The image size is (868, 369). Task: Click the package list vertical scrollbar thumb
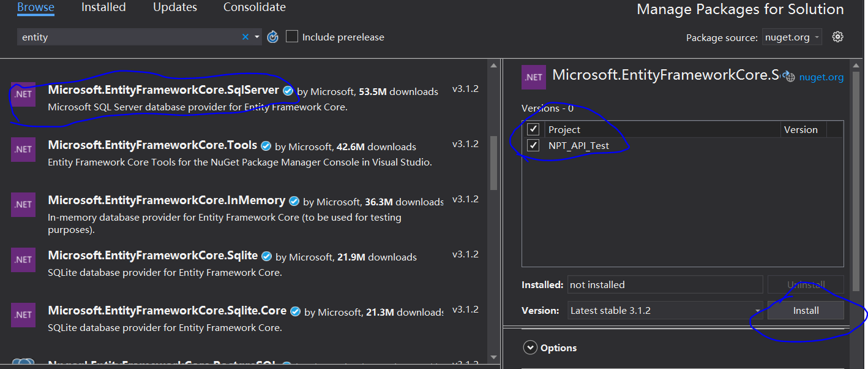[x=494, y=164]
